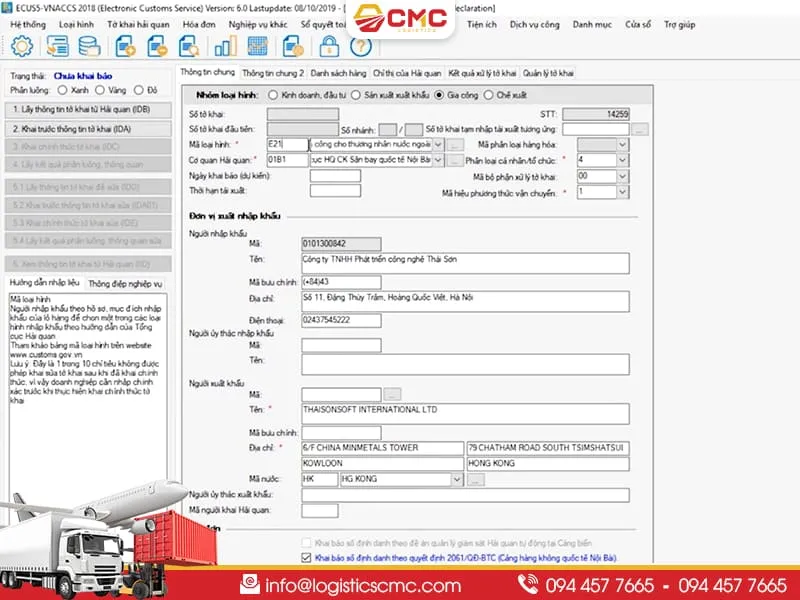Screen dimensions: 800x600
Task: Click the add new declaration document icon
Action: click(x=126, y=46)
